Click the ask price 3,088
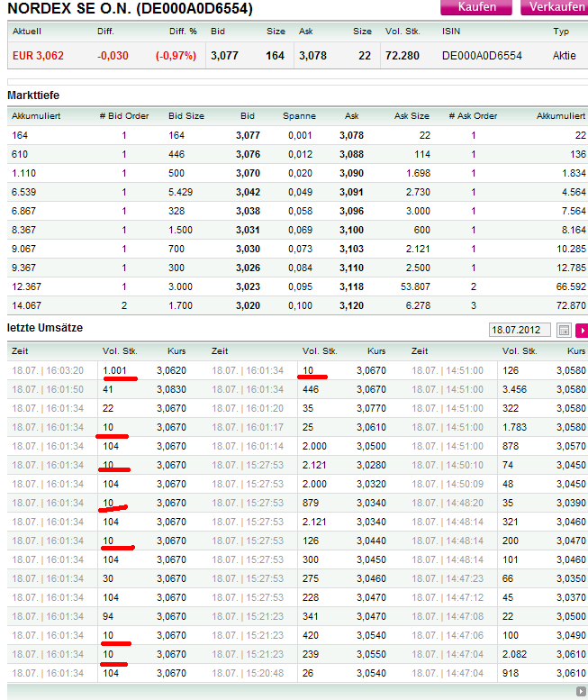 pos(351,154)
